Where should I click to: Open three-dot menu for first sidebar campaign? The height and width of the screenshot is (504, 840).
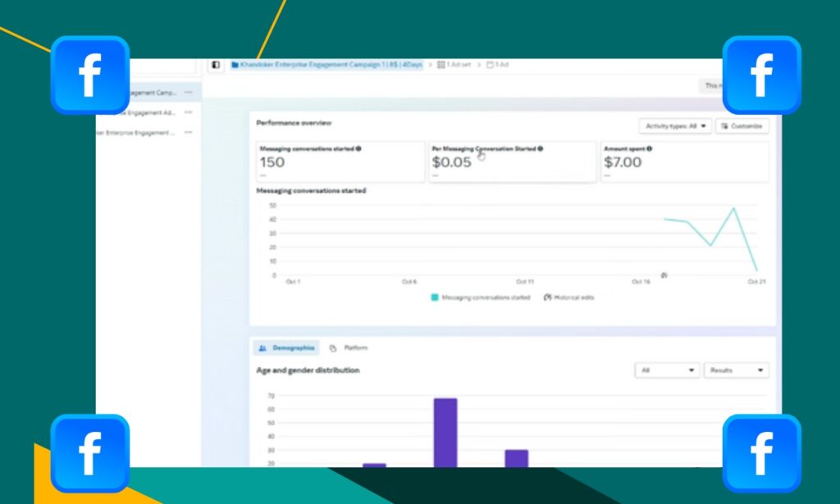coord(189,93)
